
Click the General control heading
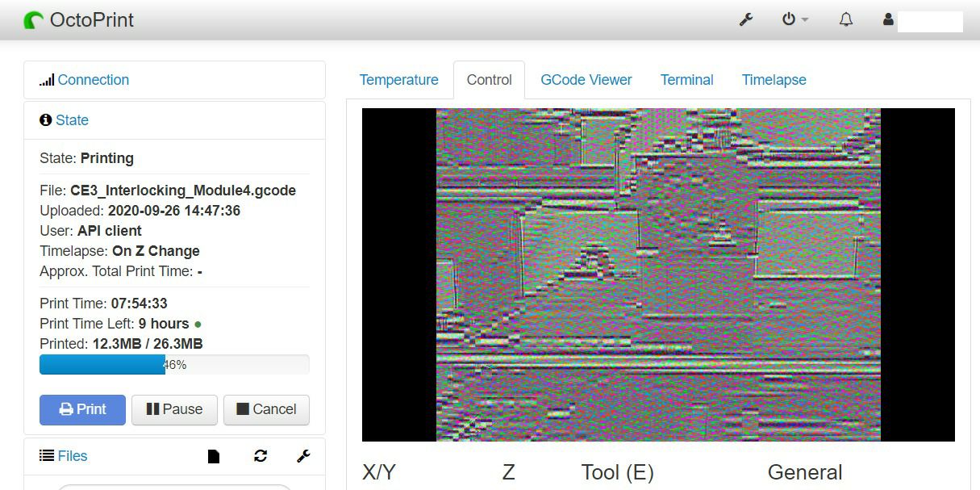click(805, 472)
